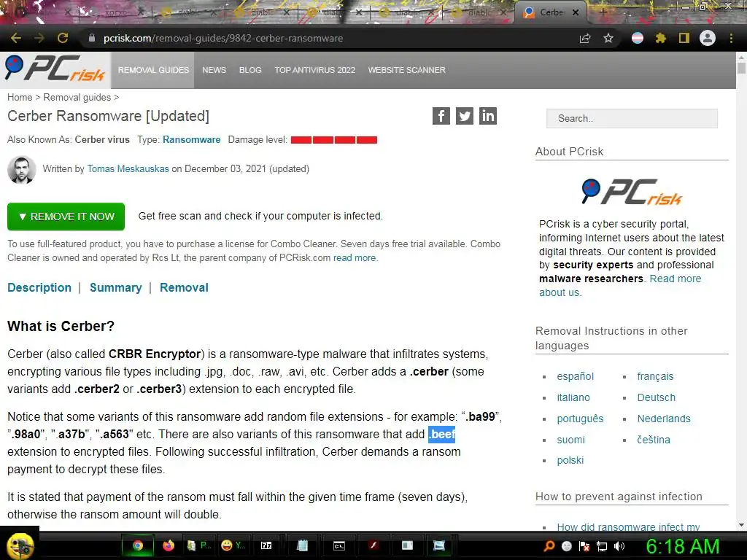Toggle the browser side panel icon

coord(684,38)
